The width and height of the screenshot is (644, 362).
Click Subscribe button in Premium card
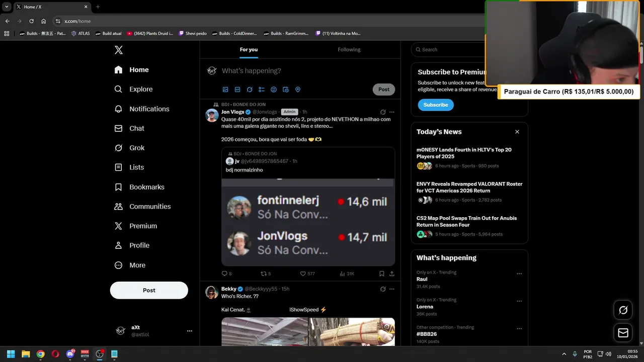436,105
